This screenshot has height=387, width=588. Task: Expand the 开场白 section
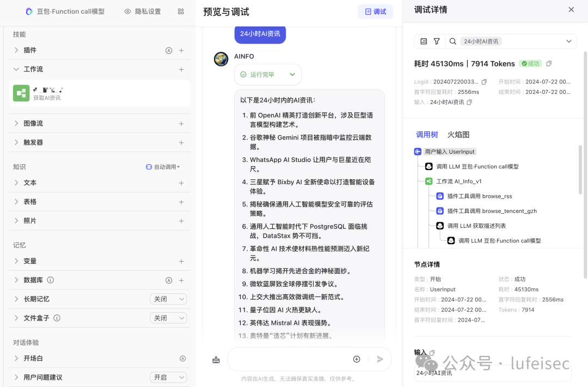(x=16, y=358)
